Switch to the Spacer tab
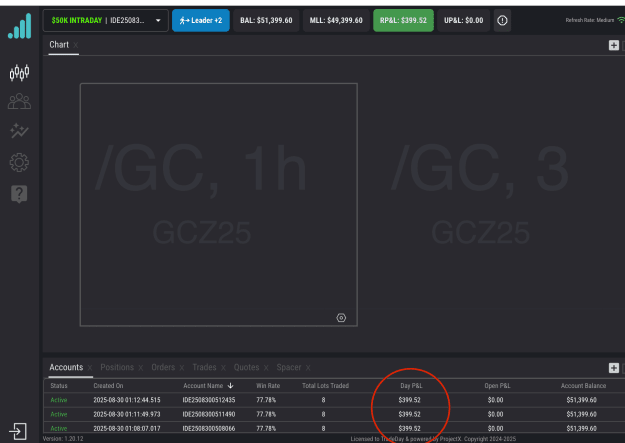Screen dimensions: 625x443 point(289,367)
